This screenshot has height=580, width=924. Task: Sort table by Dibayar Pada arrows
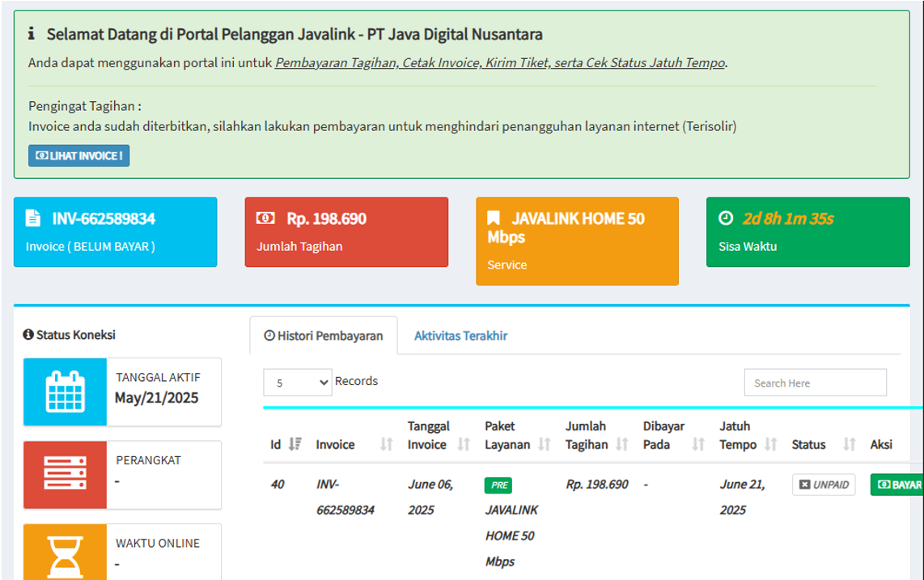[x=698, y=444]
